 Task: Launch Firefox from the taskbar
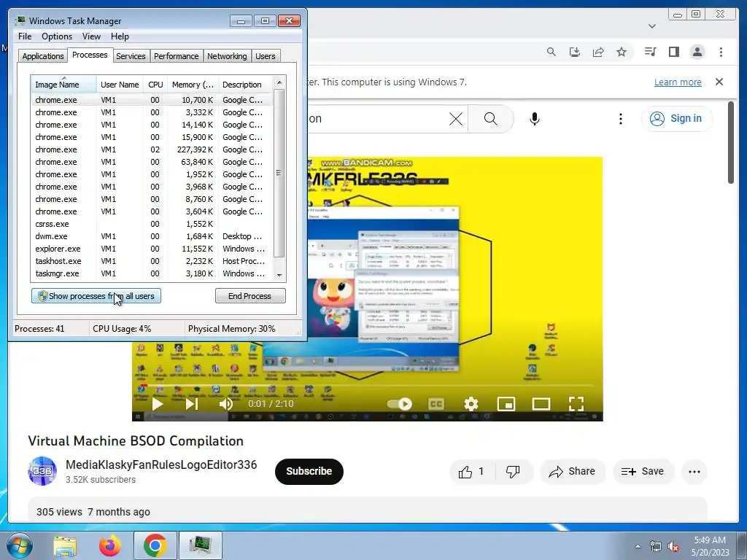click(109, 545)
